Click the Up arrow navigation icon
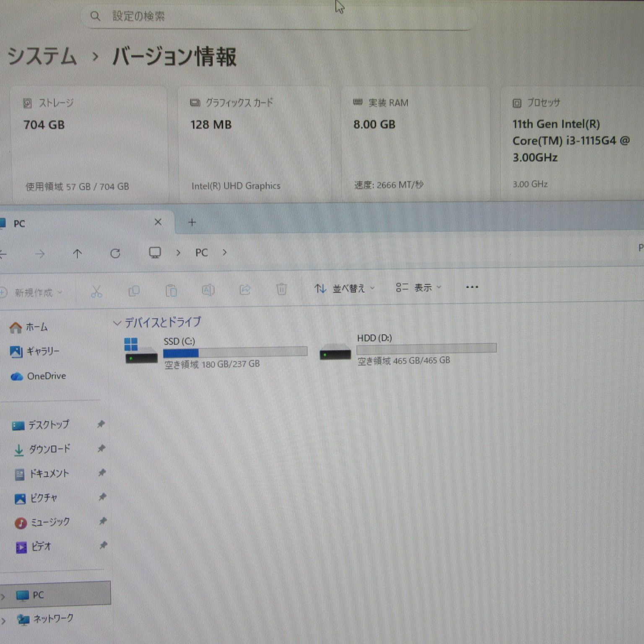 click(x=78, y=253)
